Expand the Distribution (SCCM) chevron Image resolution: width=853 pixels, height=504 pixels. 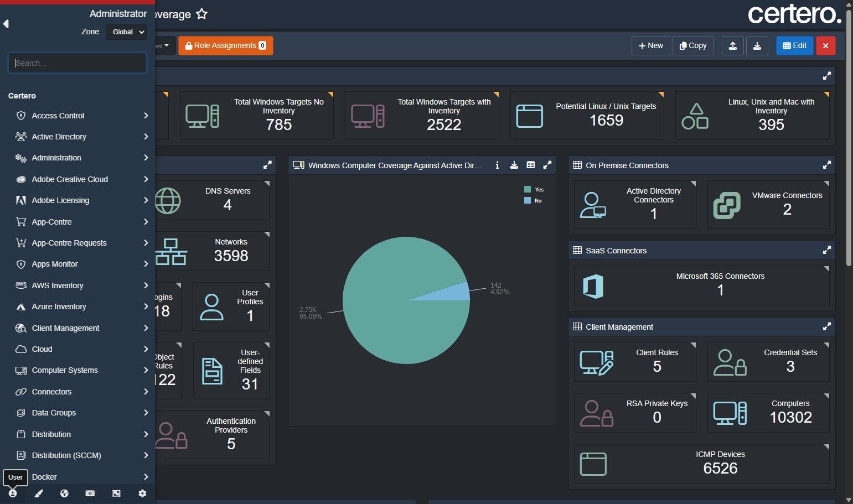(x=146, y=455)
